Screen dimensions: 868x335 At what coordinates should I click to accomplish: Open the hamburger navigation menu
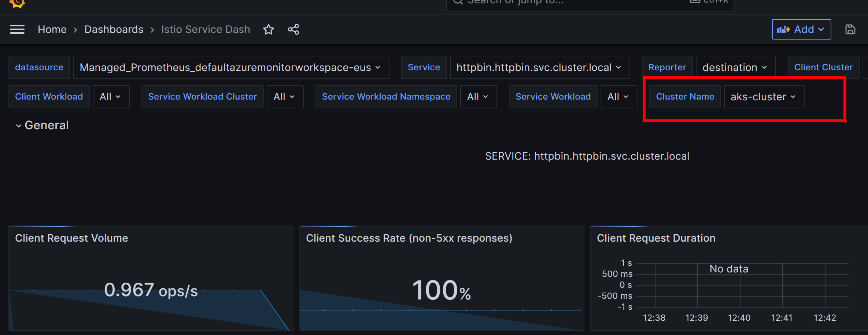[x=17, y=29]
